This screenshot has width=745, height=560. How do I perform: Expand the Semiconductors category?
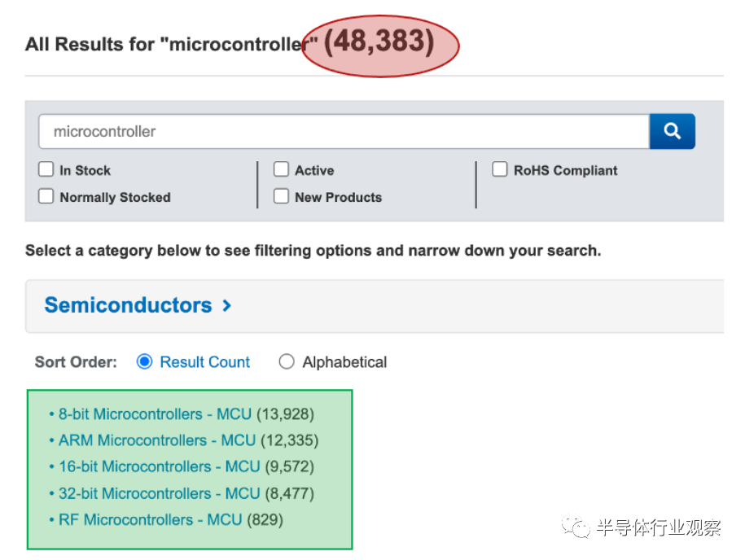(x=129, y=304)
